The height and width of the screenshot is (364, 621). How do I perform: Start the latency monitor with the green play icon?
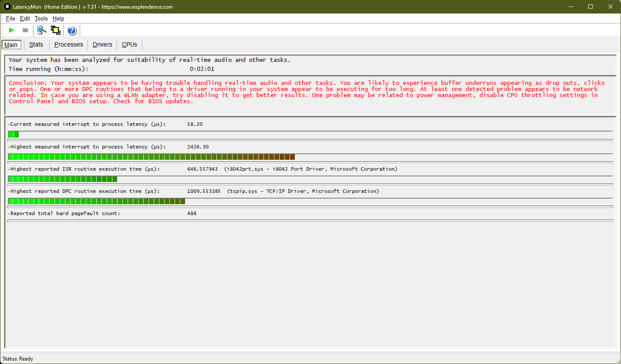(x=12, y=30)
